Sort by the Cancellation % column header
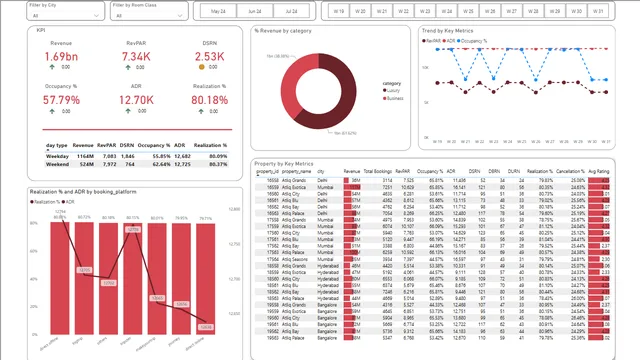Screen dimensions: 640x360 (570, 171)
